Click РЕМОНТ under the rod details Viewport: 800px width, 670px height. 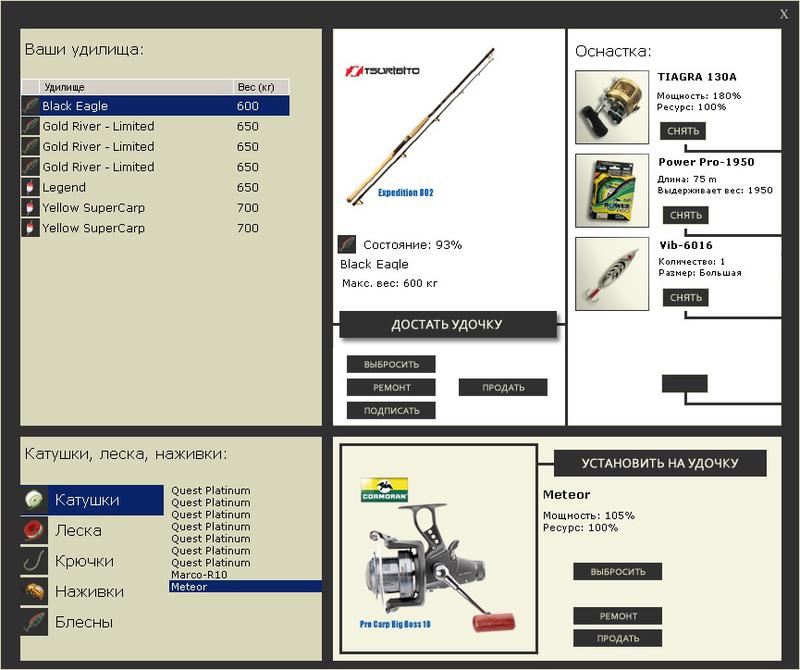pos(391,387)
